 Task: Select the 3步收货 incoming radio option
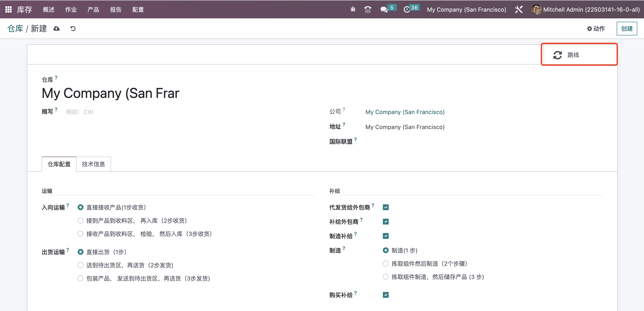80,234
